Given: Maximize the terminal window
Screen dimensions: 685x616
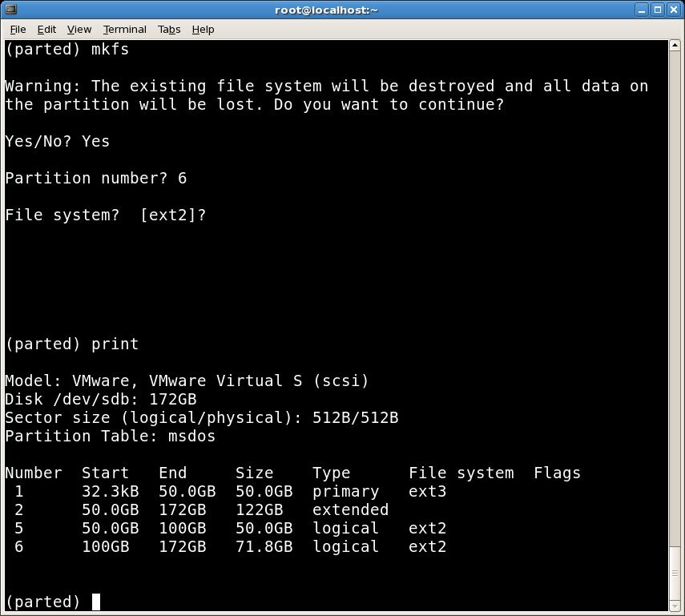Looking at the screenshot, I should pos(656,10).
